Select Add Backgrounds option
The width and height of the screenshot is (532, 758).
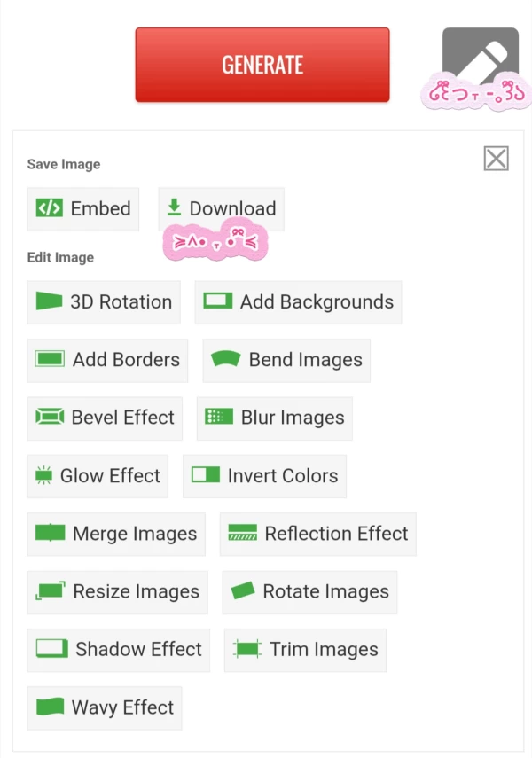coord(298,302)
